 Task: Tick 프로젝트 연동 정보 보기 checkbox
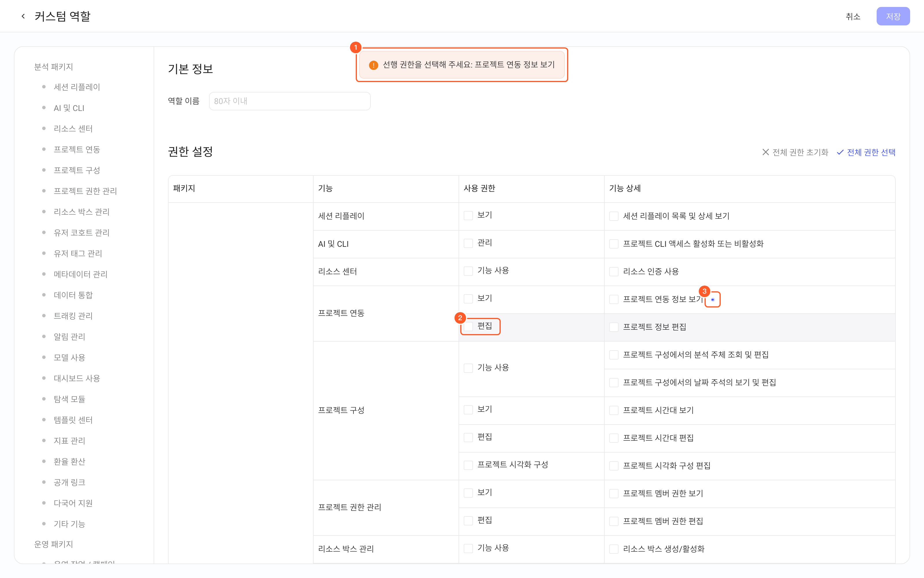tap(614, 299)
